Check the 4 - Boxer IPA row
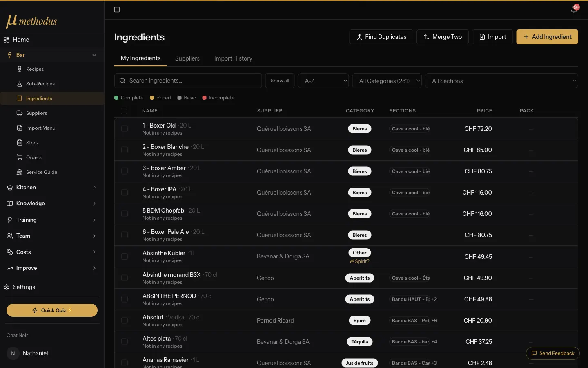This screenshot has width=588, height=368. (x=125, y=193)
